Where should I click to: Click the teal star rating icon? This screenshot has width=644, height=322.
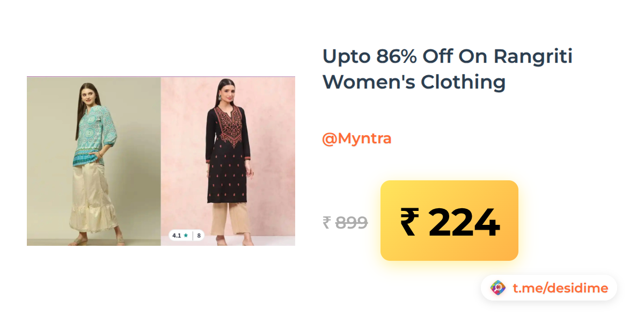point(186,235)
